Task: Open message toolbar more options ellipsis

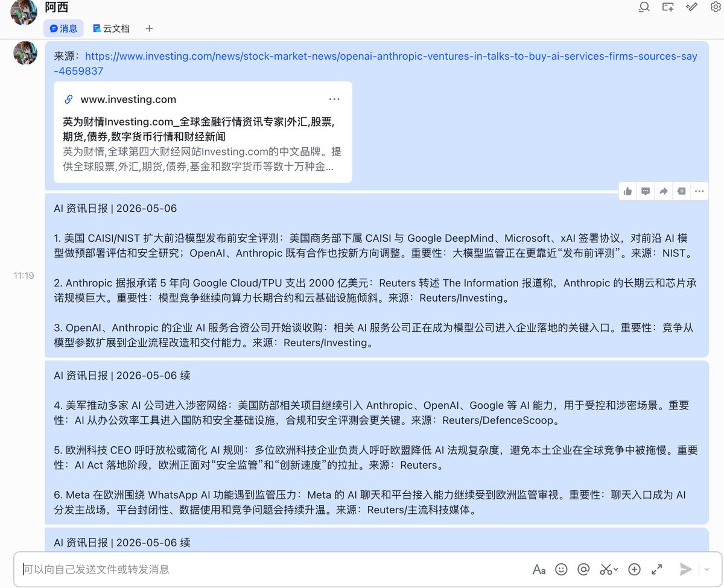Action: [699, 191]
